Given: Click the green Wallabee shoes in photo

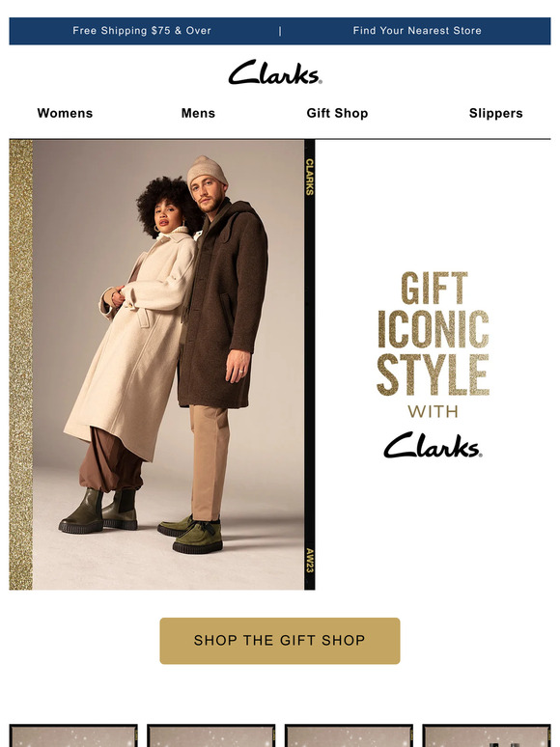Looking at the screenshot, I should [191, 536].
